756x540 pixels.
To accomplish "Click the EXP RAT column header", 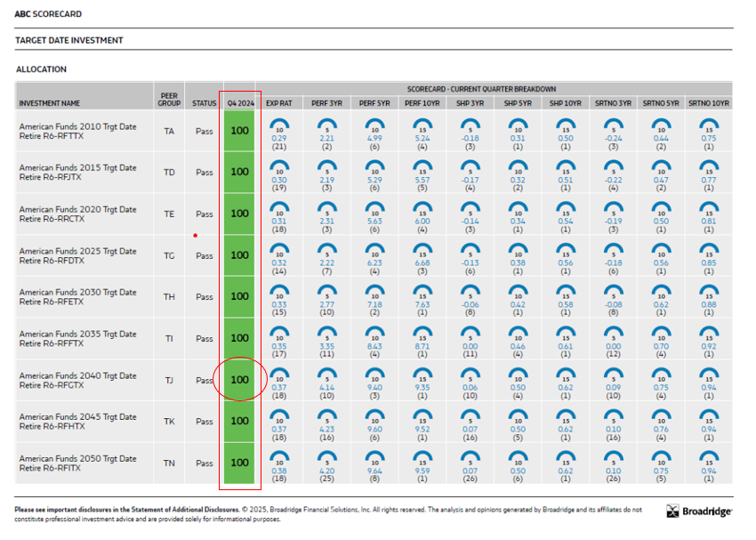I will coord(279,103).
